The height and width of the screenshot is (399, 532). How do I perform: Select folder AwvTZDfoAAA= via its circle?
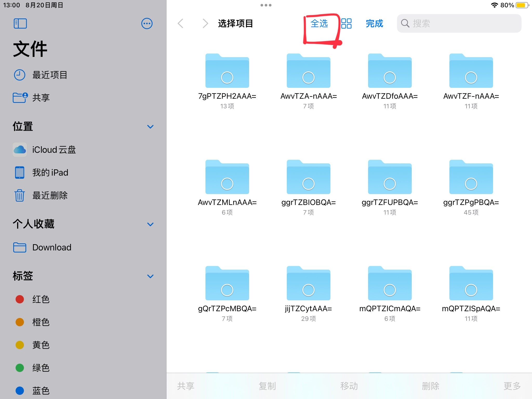tap(390, 77)
